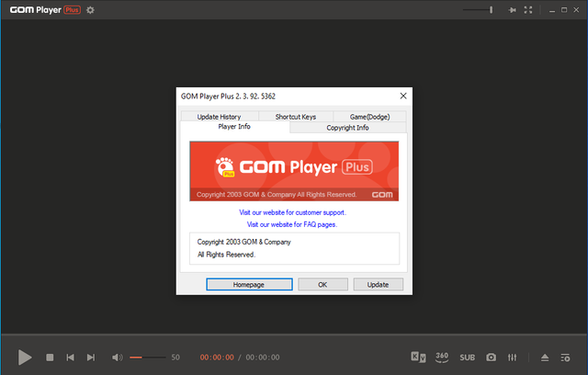
Task: Switch to the Shortcut Keys tab
Action: coord(296,116)
